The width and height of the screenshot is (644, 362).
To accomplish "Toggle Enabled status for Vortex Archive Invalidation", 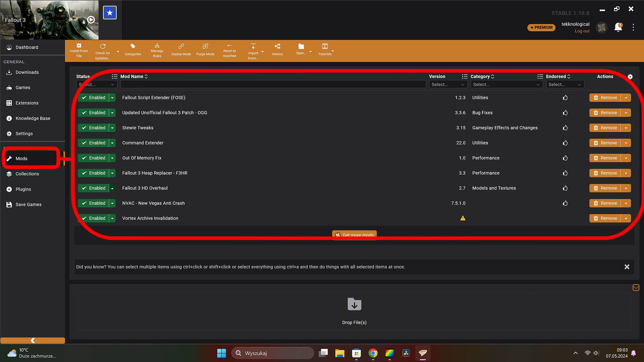I will 94,218.
